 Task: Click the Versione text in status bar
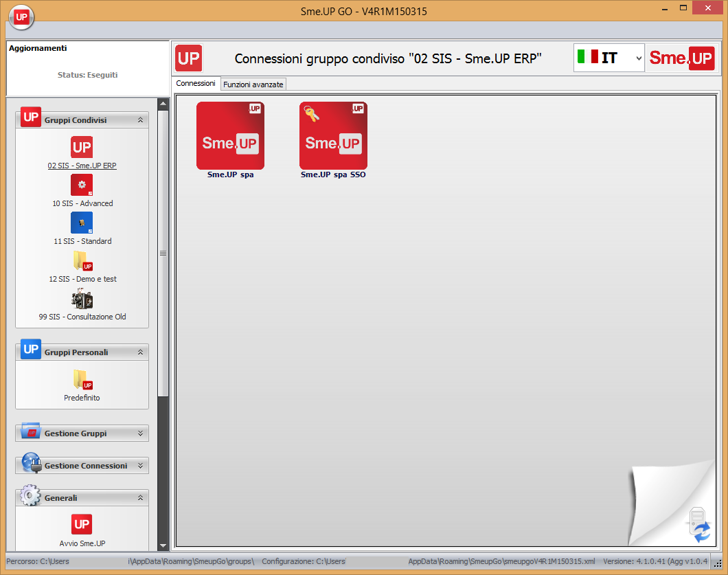655,561
